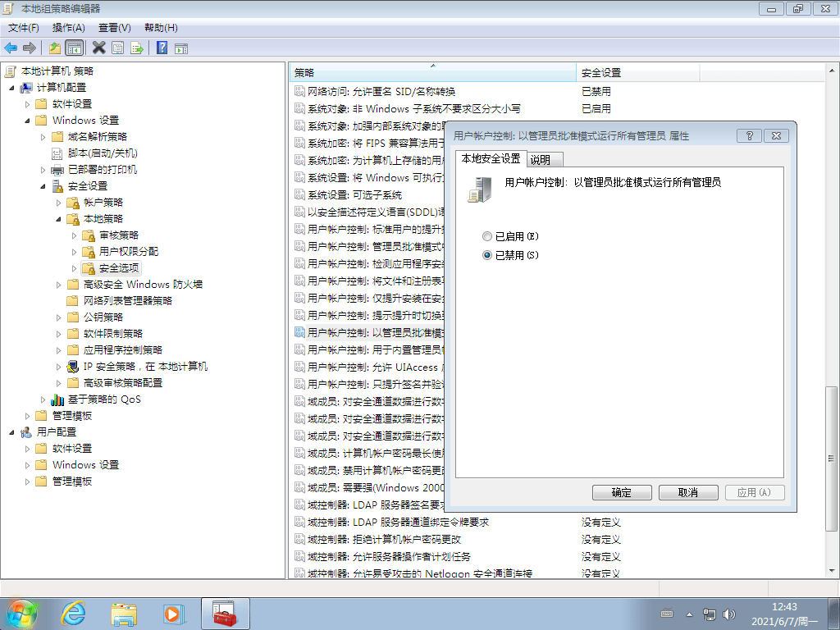The width and height of the screenshot is (840, 630).
Task: Click the 确定 button in the dialog
Action: pos(622,492)
